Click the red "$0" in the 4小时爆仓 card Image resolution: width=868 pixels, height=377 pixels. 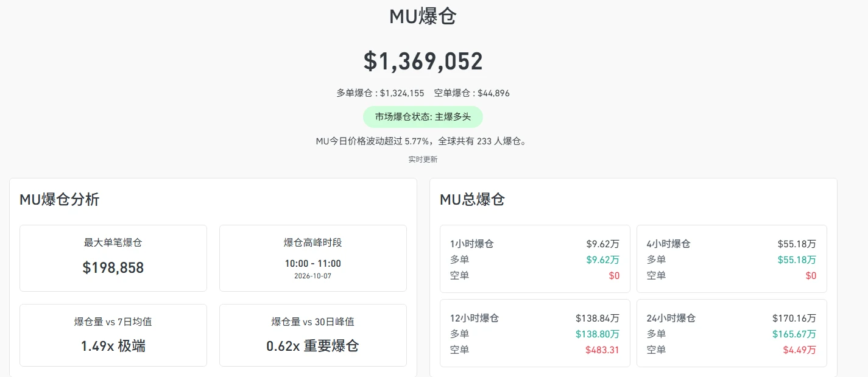[x=811, y=276]
